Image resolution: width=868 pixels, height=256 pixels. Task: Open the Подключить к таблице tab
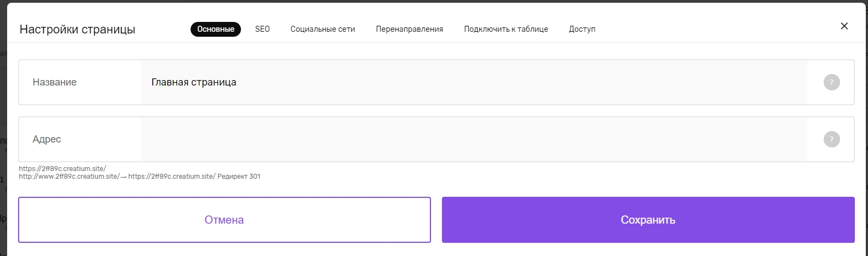pos(505,29)
